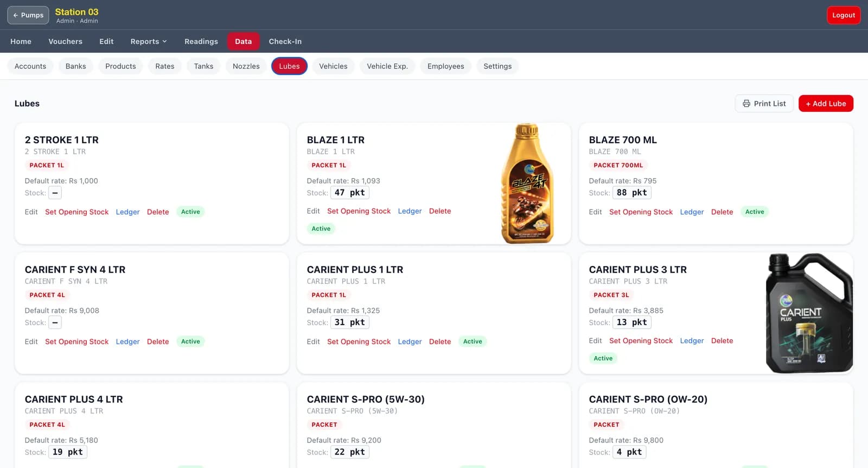Switch to the Tanks tab
The width and height of the screenshot is (868, 468).
(x=203, y=66)
